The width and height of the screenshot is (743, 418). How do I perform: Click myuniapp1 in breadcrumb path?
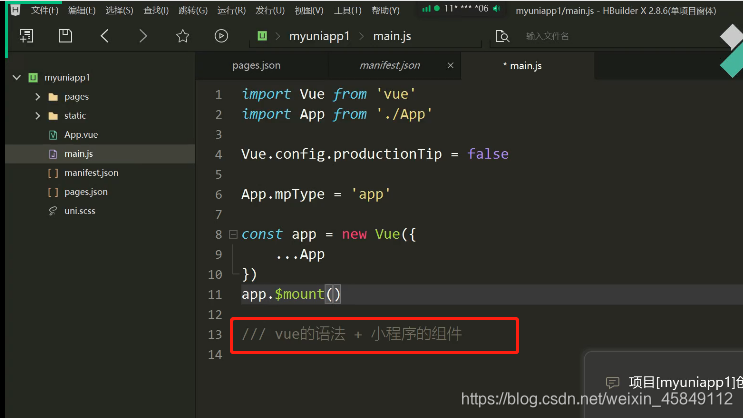point(319,36)
